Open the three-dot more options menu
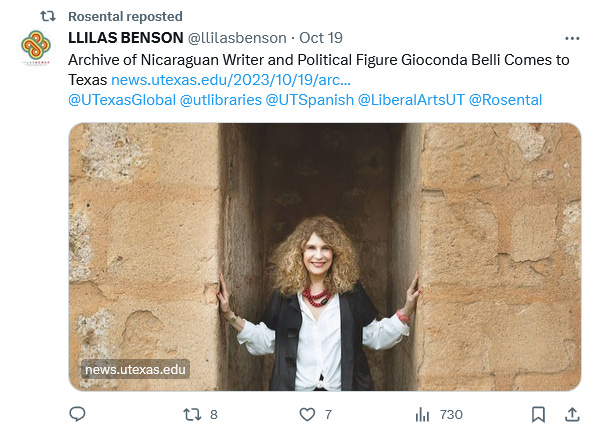This screenshot has width=598, height=436. 572,38
